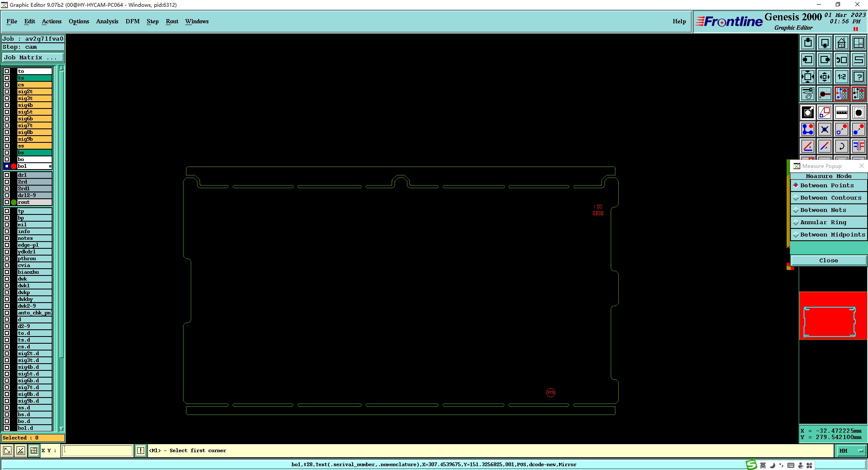This screenshot has width=868, height=470.
Task: Close the Measure popup with Close button
Action: pyautogui.click(x=828, y=260)
